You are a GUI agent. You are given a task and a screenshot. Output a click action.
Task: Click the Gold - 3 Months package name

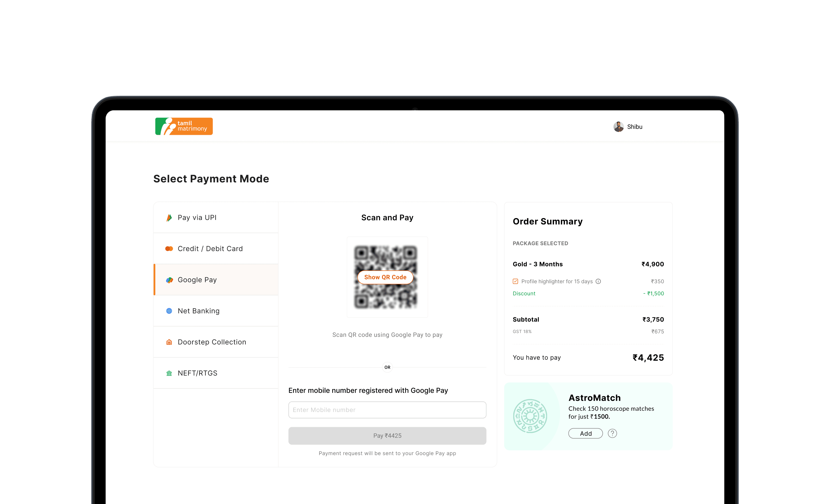538,264
